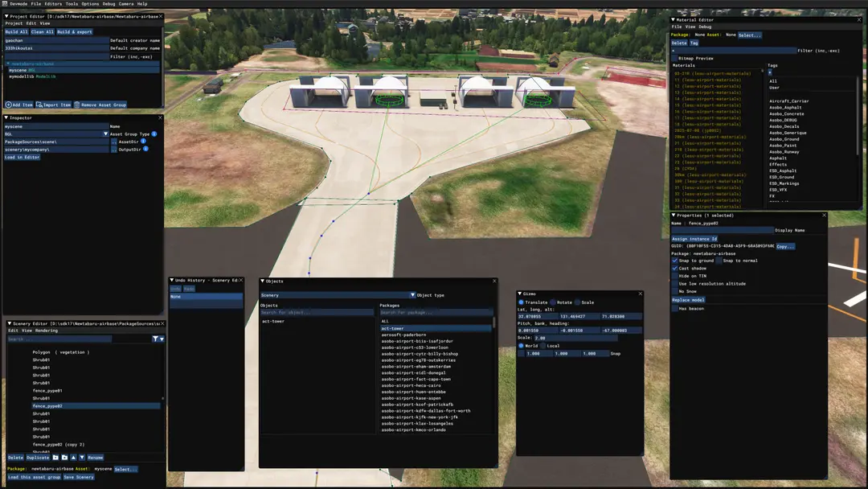
Task: Toggle the Cast shadow checkbox
Action: point(675,268)
